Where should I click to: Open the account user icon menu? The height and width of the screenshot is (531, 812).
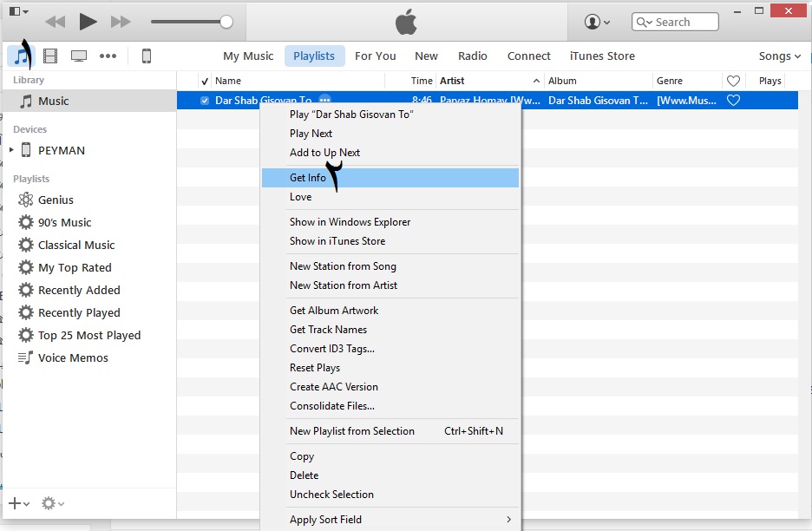(597, 22)
